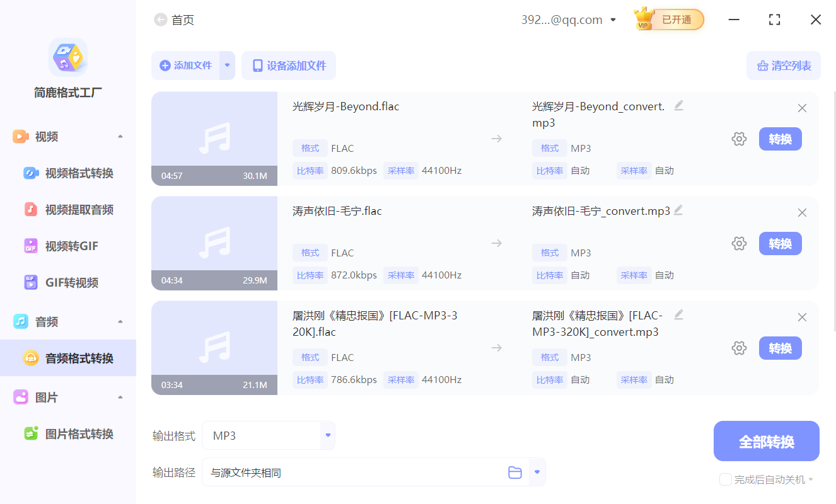Screen dimensions: 836x504
Task: Click the VIP 已开通 badge
Action: (668, 20)
